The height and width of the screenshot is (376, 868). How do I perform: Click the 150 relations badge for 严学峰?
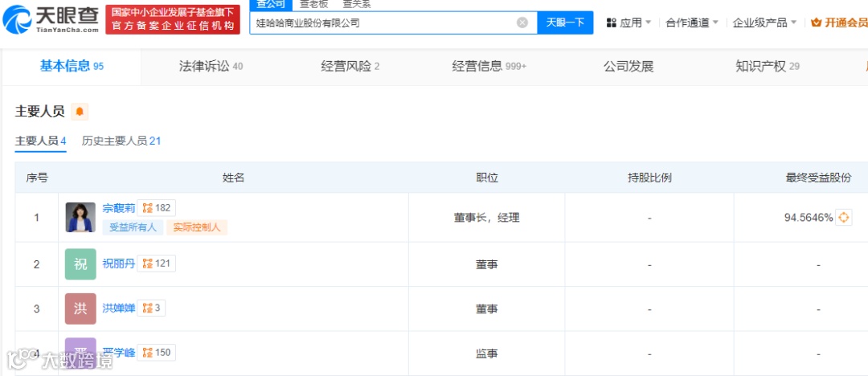pyautogui.click(x=157, y=352)
